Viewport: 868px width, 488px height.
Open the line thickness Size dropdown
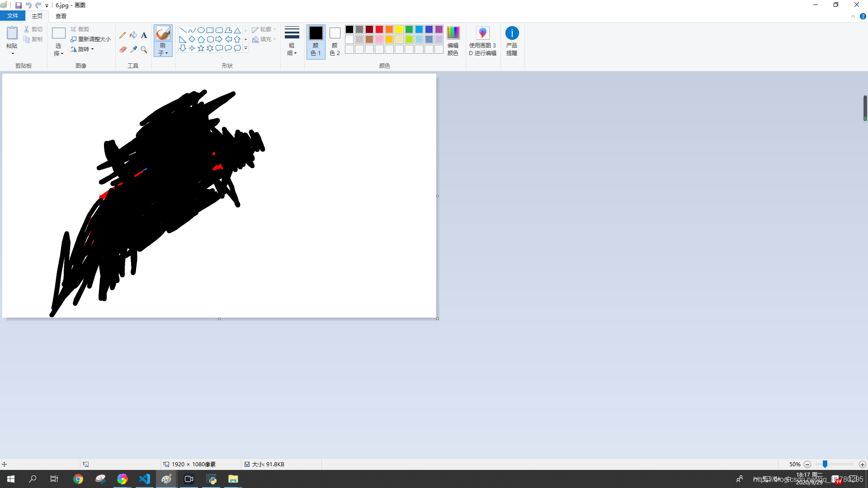point(292,41)
